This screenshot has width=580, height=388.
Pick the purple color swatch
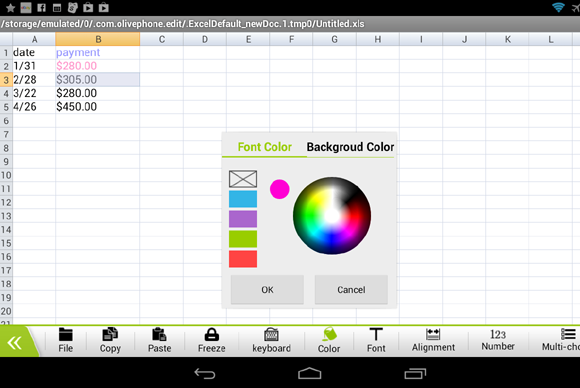tap(243, 219)
